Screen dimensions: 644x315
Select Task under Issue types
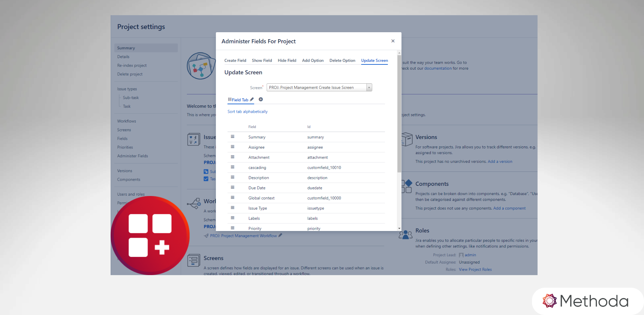(127, 106)
